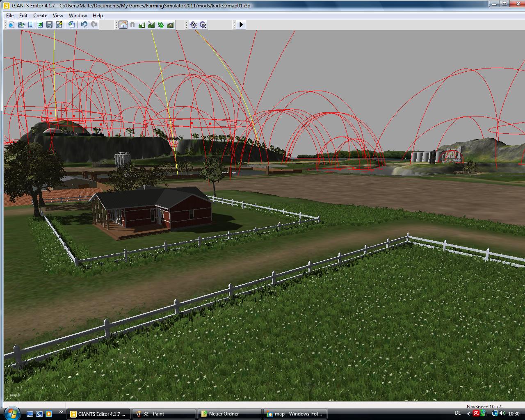Screen dimensions: 525x420
Task: Open the Window menu
Action: click(x=78, y=16)
